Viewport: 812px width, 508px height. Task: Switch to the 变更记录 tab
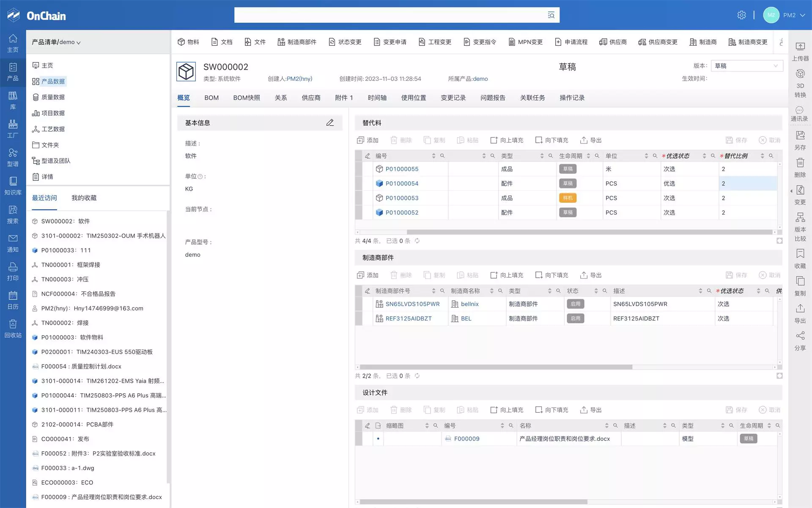[x=453, y=98]
